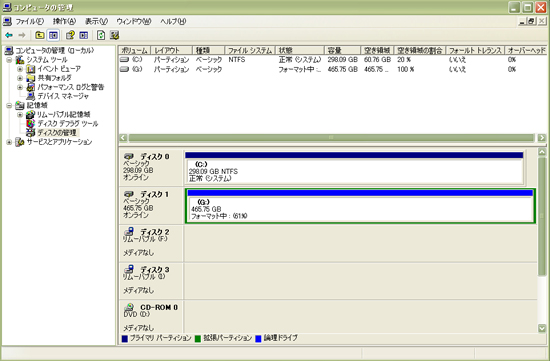Viewport: 550px width, 361px height.
Task: Click the down arrow of the disk view scrollbar
Action: 542,328
